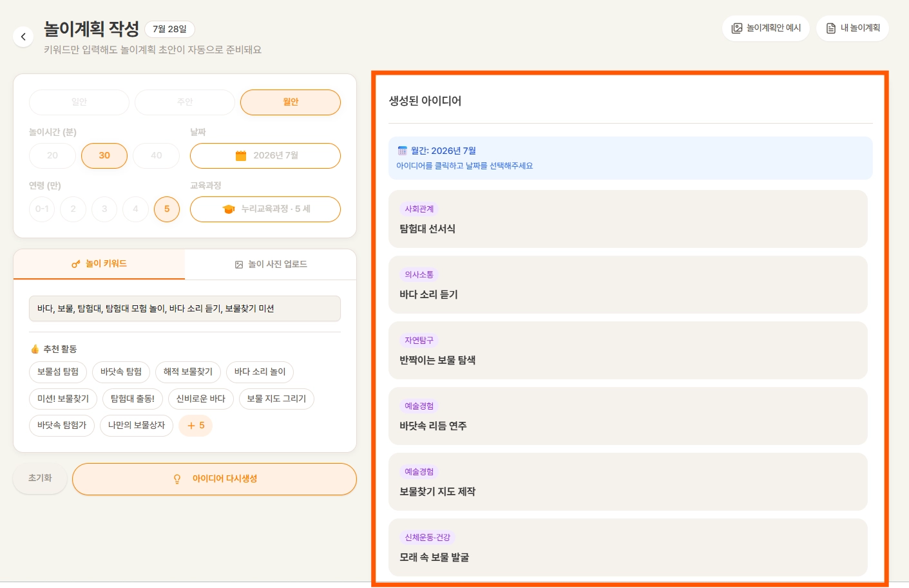The image size is (909, 588).
Task: Add the 해적 보물찾기 suggestion chip
Action: (x=188, y=372)
